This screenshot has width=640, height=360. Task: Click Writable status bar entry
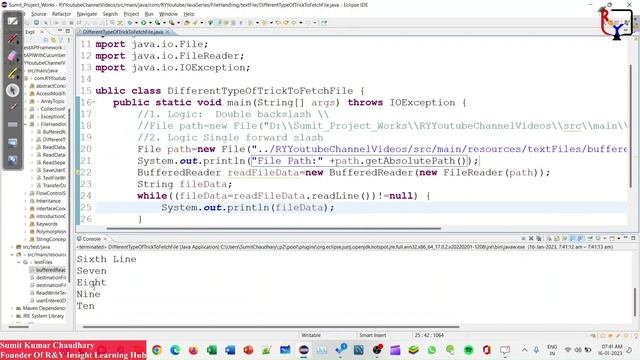click(x=311, y=335)
